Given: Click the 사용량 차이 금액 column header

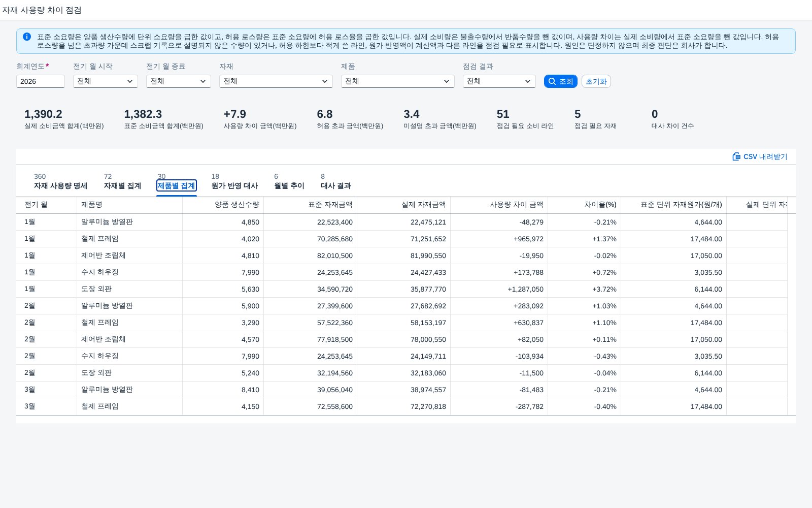Looking at the screenshot, I should pyautogui.click(x=499, y=205).
